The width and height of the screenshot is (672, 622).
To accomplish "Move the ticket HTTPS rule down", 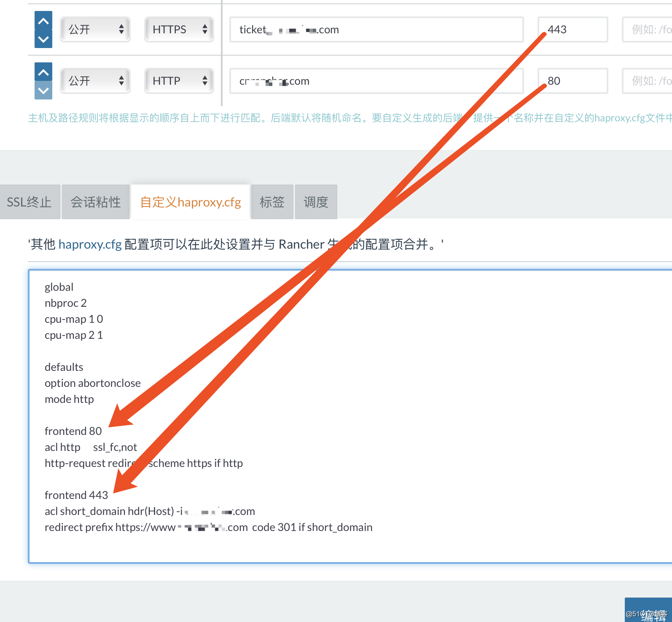I will pos(43,39).
